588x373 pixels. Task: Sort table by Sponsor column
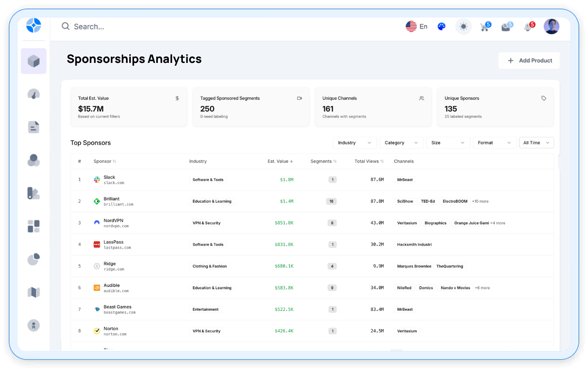tap(105, 161)
